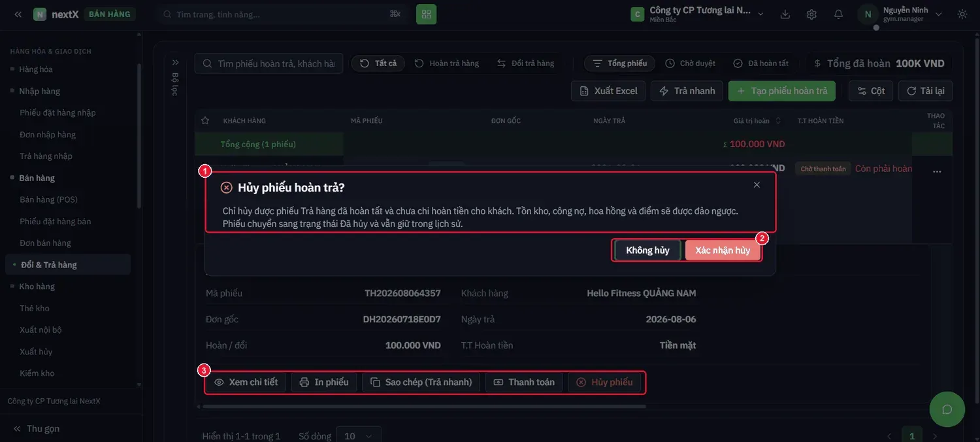980x442 pixels.
Task: Click the download icon in header
Action: [785, 14]
